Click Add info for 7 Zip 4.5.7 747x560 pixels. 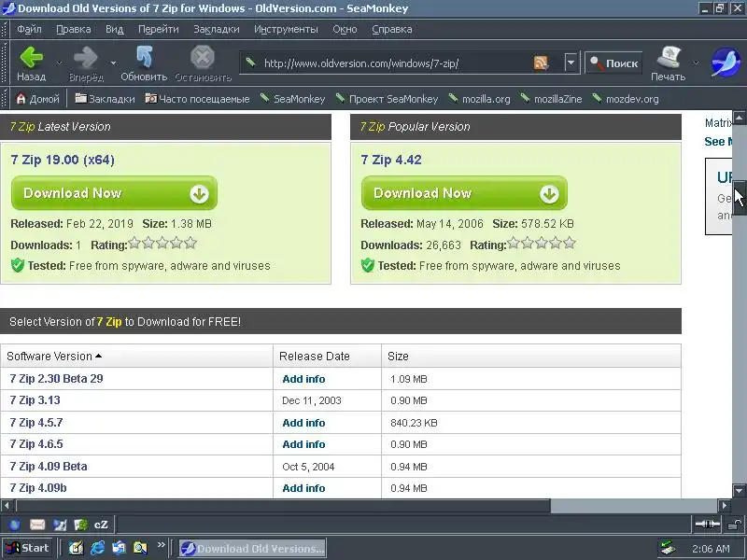[303, 423]
